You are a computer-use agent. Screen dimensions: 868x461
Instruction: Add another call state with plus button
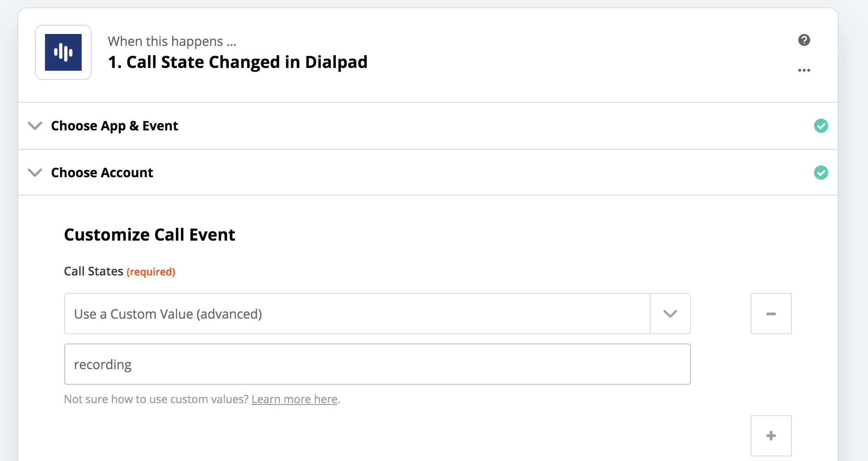(771, 436)
